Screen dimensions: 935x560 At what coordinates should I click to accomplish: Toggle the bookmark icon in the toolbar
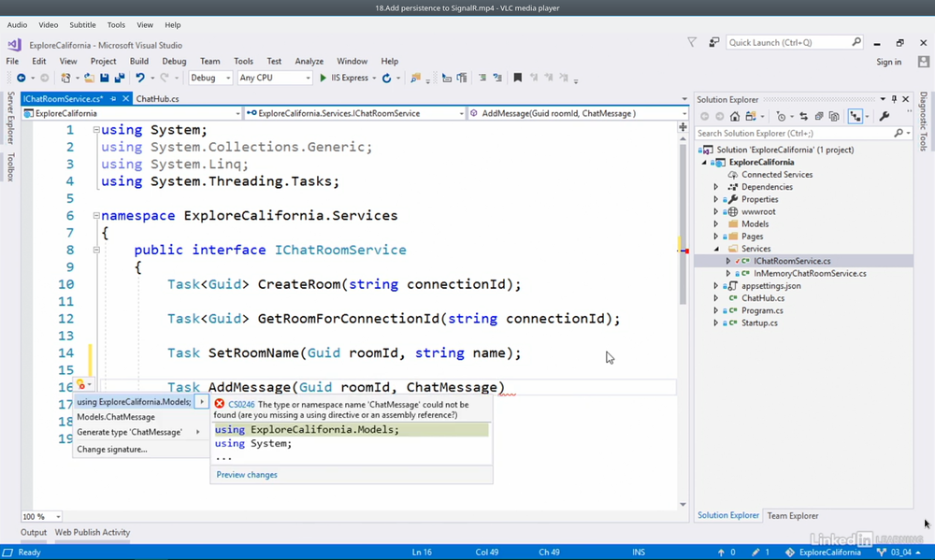[517, 79]
